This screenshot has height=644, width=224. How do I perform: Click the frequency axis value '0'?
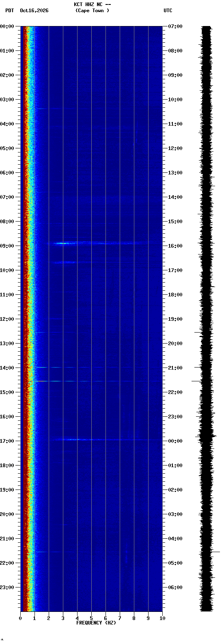pos(20,618)
